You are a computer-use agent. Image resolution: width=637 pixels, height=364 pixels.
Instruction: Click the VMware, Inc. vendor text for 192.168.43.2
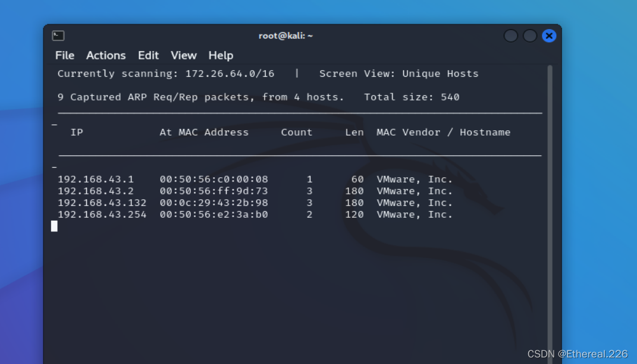(x=413, y=191)
